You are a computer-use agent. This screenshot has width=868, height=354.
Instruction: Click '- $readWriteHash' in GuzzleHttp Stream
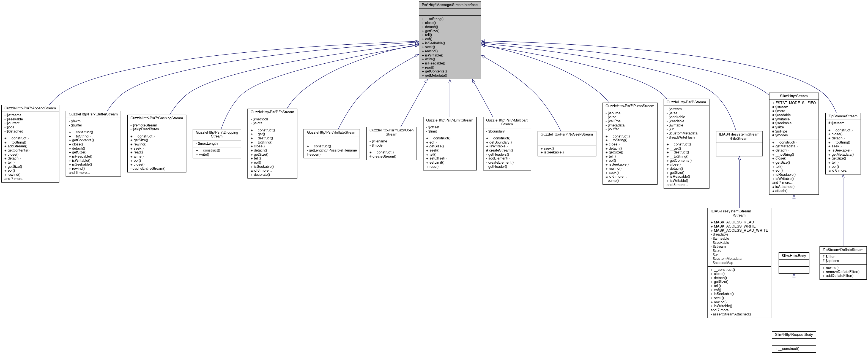tap(680, 137)
